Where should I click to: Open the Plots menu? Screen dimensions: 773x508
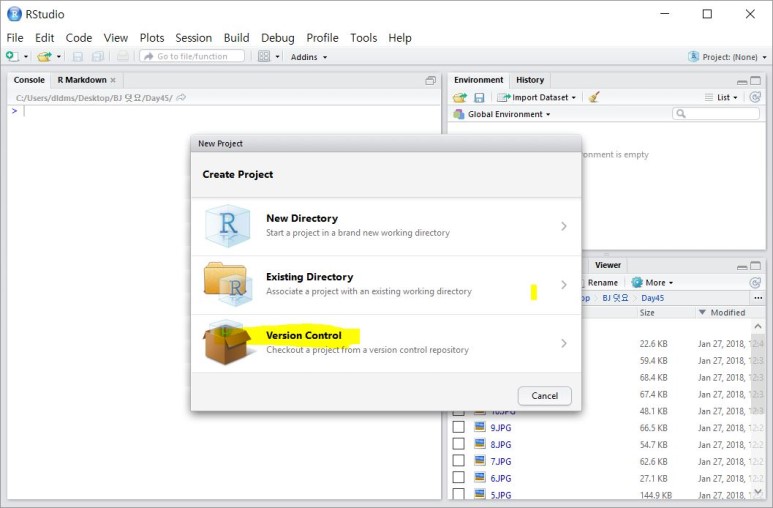pyautogui.click(x=152, y=38)
